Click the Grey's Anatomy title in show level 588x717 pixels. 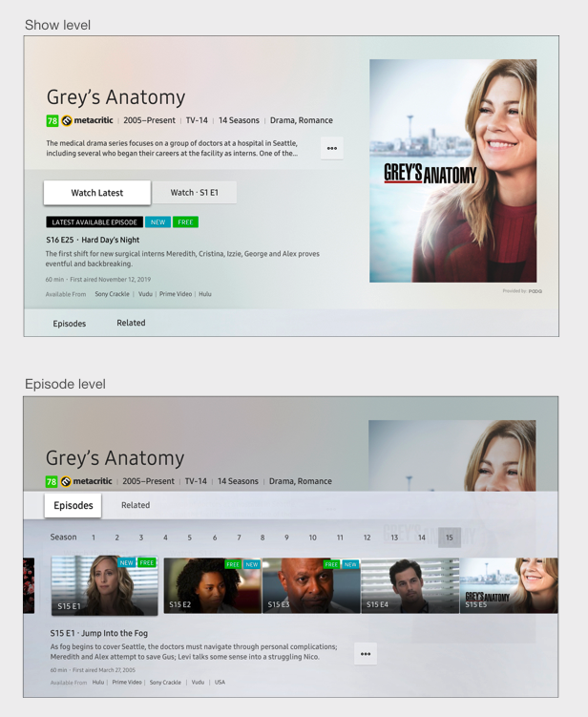116,97
